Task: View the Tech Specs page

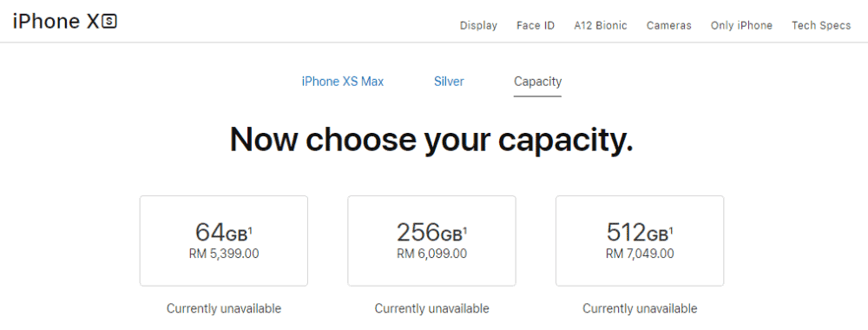Action: point(821,25)
